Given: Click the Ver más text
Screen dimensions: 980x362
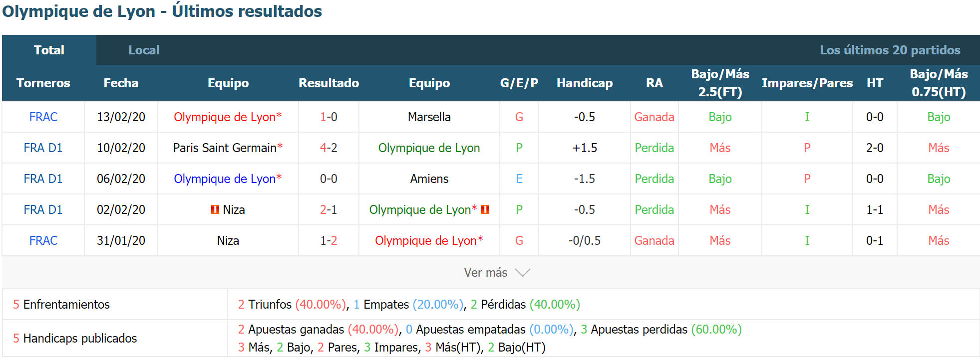Looking at the screenshot, I should (x=485, y=273).
